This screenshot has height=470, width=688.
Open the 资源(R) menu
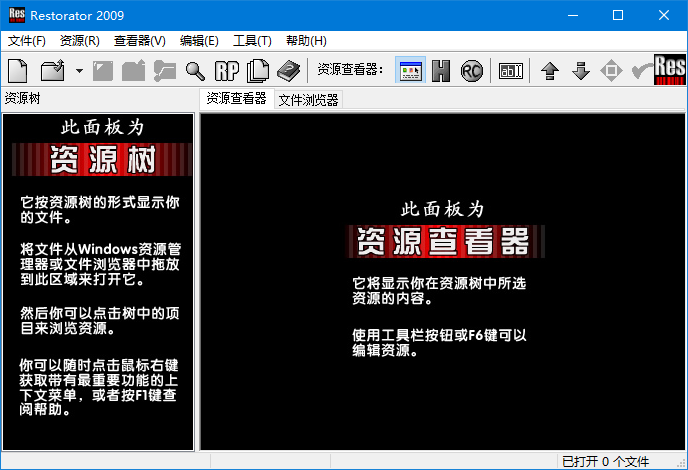click(80, 41)
